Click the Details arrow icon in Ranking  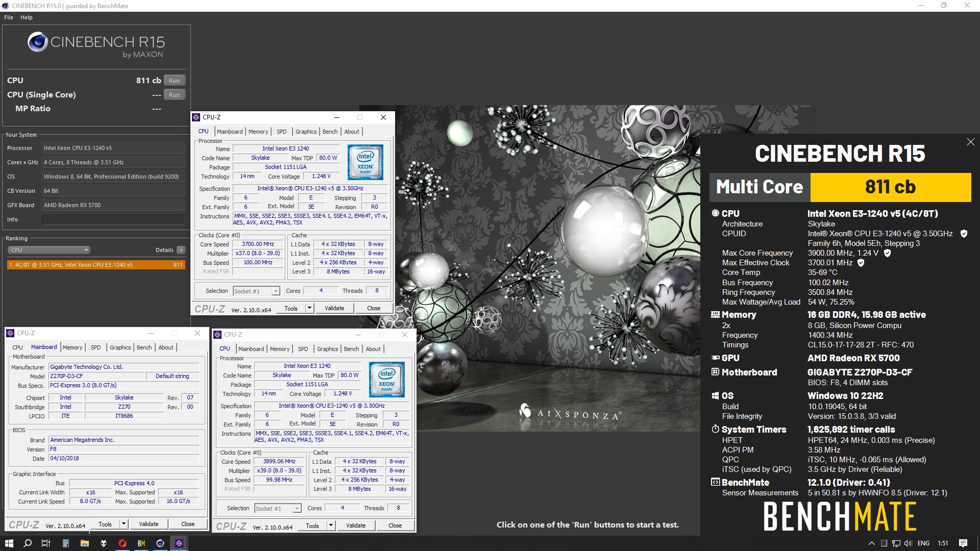click(x=181, y=250)
